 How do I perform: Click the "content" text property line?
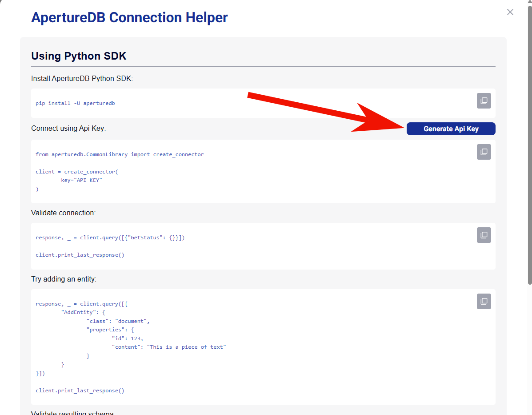click(x=169, y=347)
